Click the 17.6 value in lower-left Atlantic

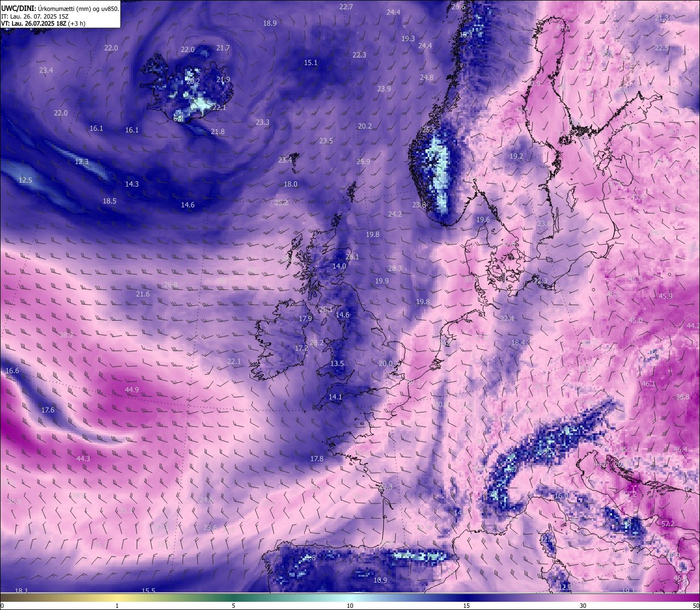48,410
